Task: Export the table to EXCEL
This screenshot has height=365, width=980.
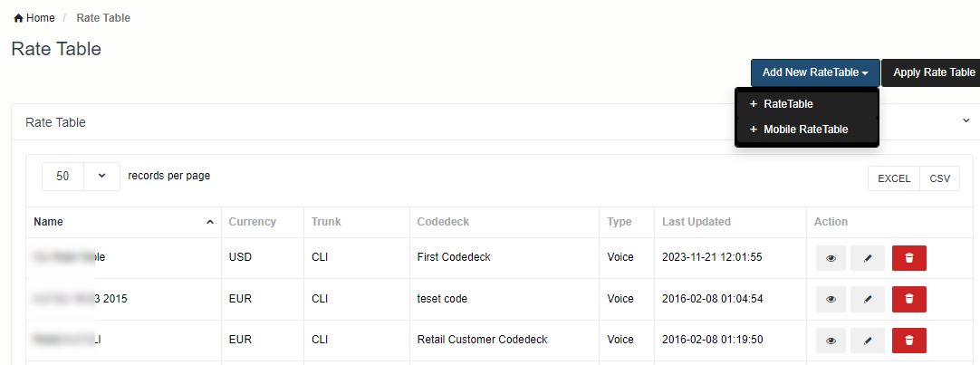Action: [894, 178]
